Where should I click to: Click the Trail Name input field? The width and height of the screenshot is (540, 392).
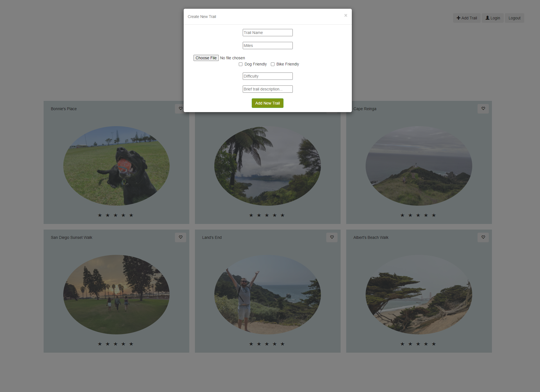click(267, 33)
